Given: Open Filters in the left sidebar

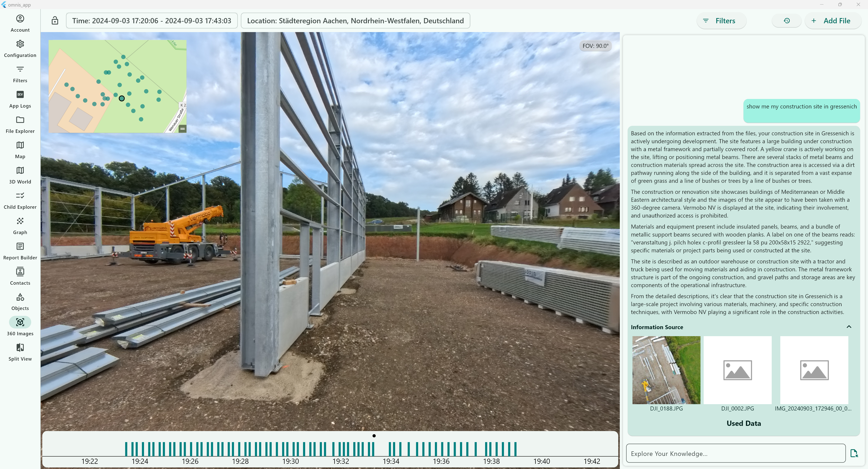Looking at the screenshot, I should click(20, 74).
